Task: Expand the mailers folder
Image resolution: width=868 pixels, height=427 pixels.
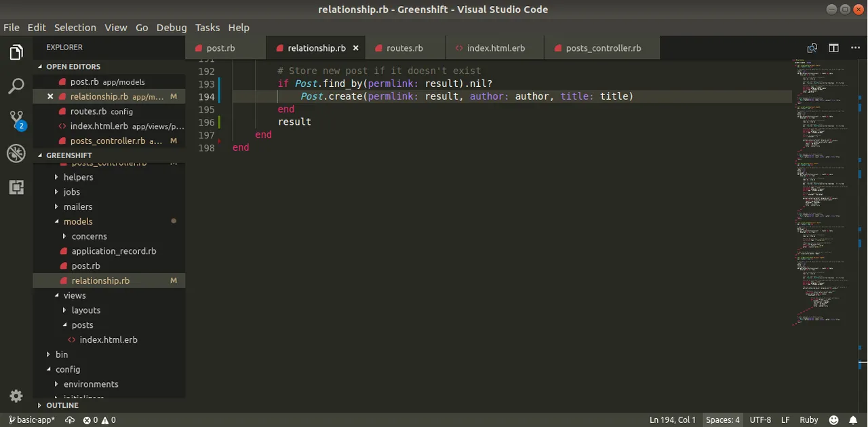Action: (x=57, y=207)
